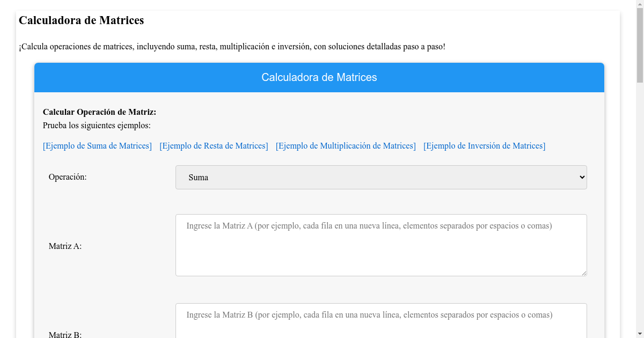
Task: Click the scrollbar down arrow
Action: 640,333
